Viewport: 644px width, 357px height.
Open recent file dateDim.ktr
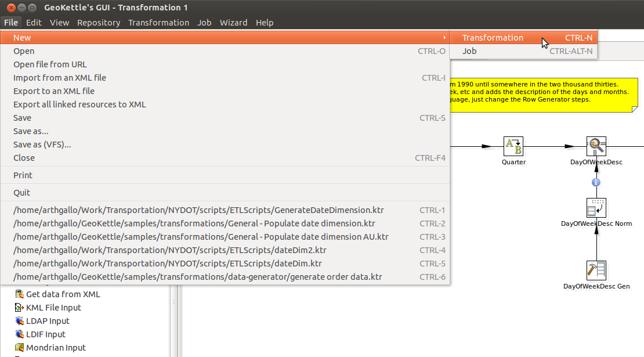(225, 264)
